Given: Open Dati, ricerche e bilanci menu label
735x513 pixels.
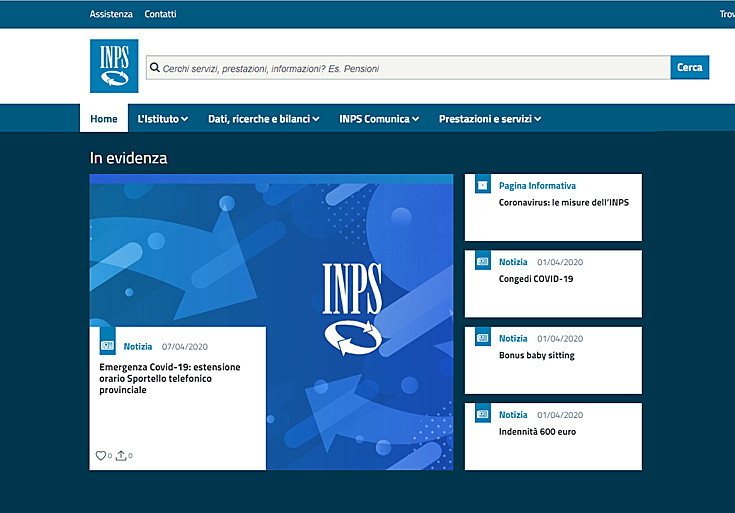Looking at the screenshot, I should pyautogui.click(x=259, y=119).
